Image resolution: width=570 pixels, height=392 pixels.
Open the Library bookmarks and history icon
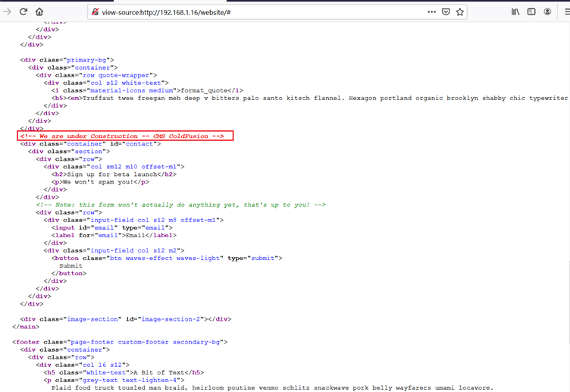click(x=515, y=11)
